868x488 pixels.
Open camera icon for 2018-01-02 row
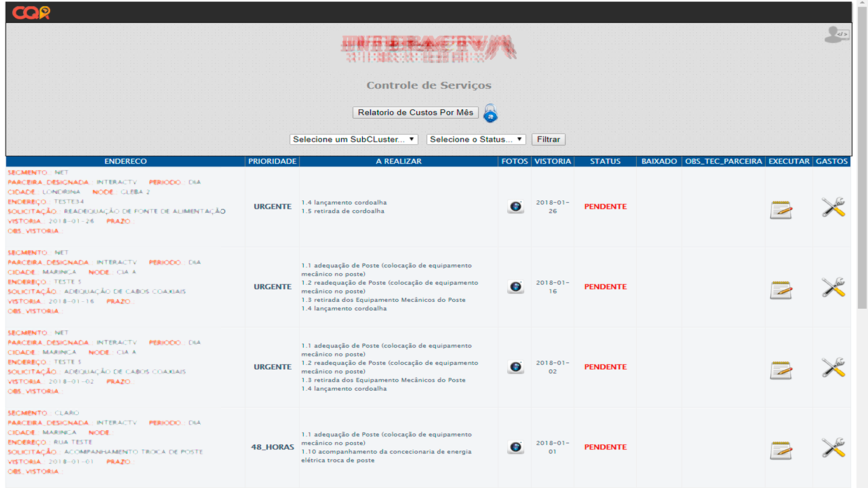(515, 367)
